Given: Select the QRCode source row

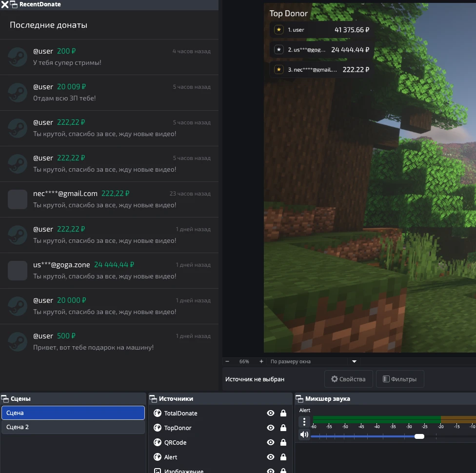Looking at the screenshot, I should point(220,442).
